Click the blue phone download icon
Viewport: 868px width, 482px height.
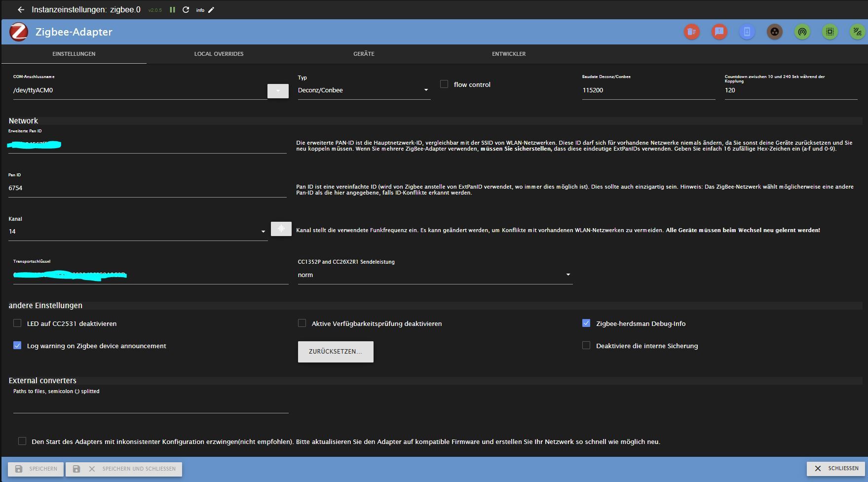[x=747, y=32]
